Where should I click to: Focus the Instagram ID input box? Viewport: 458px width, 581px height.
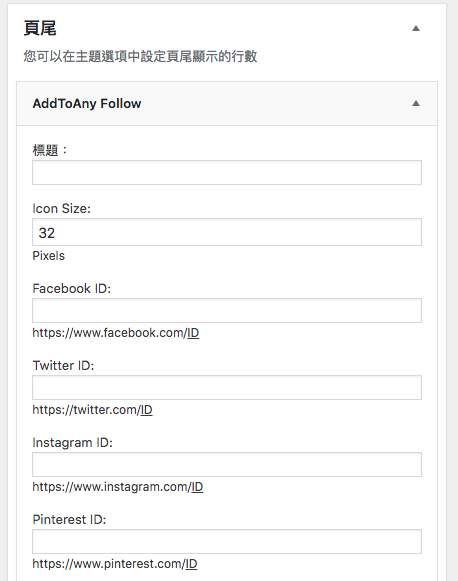tap(227, 464)
